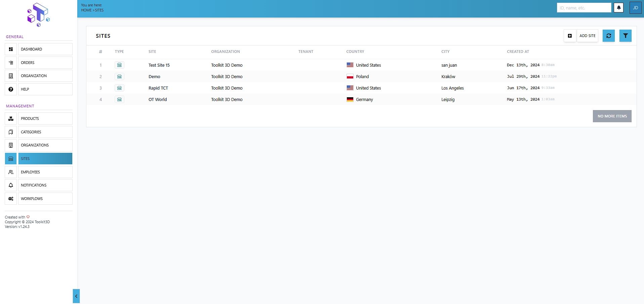Open the Notifications menu item
This screenshot has width=644, height=304.
tap(45, 185)
